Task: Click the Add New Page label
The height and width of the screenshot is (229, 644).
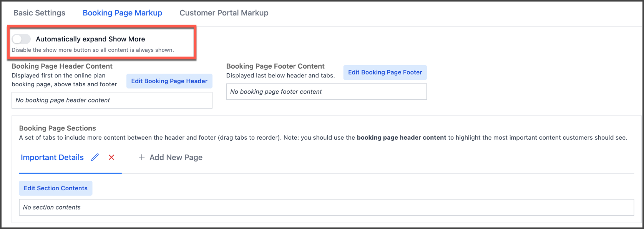Action: click(176, 157)
